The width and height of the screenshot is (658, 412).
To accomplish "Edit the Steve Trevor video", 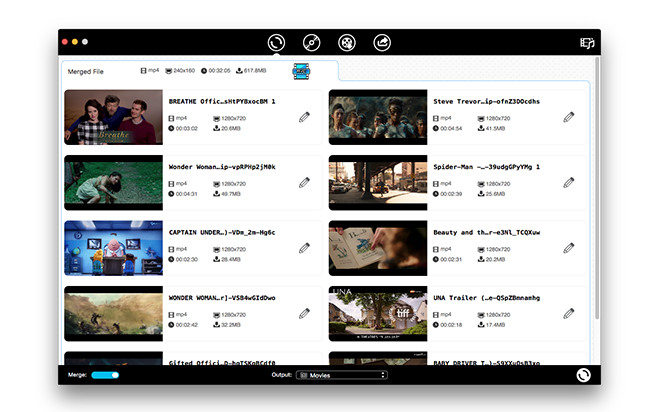I will pyautogui.click(x=569, y=117).
